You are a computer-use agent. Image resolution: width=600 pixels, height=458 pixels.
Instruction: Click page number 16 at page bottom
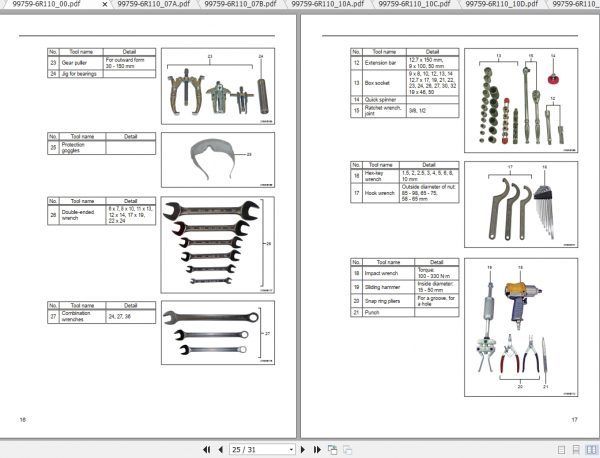pos(23,420)
